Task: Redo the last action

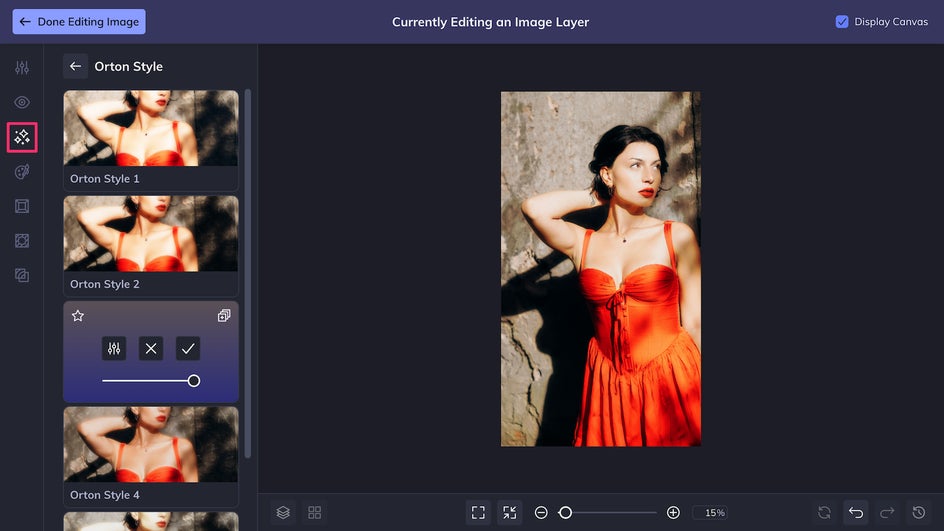Action: tap(887, 512)
